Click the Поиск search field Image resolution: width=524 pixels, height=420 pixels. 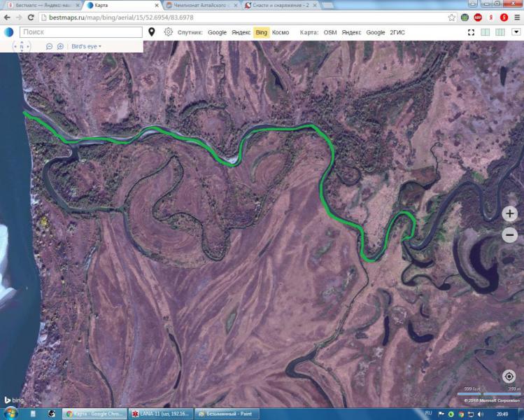click(81, 32)
